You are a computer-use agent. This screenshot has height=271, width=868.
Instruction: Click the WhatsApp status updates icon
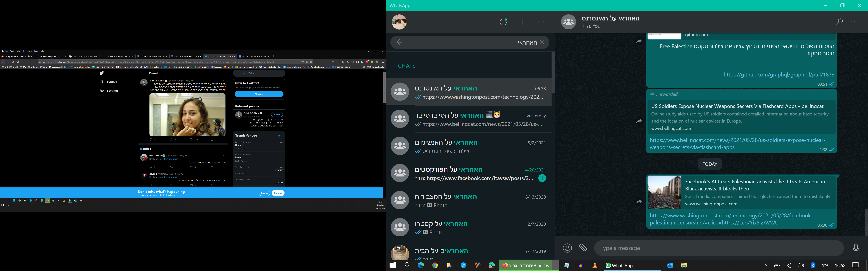click(x=503, y=22)
